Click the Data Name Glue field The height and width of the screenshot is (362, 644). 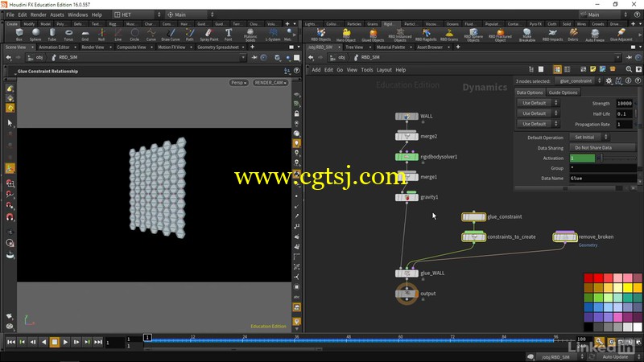(603, 178)
